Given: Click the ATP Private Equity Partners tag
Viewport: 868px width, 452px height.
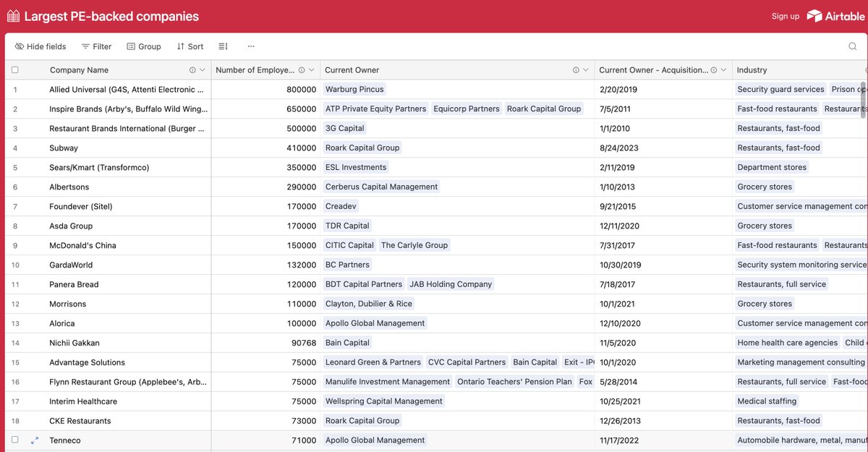Looking at the screenshot, I should click(375, 109).
